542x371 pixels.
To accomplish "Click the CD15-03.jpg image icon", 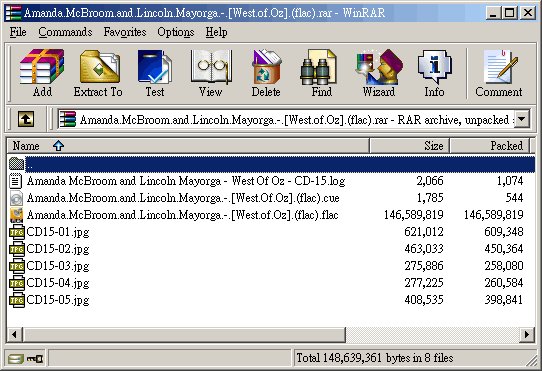I will (17, 266).
